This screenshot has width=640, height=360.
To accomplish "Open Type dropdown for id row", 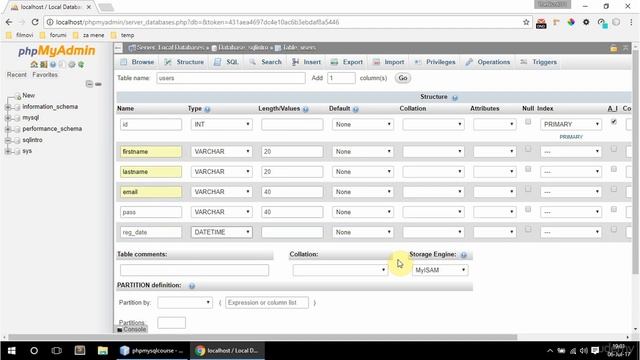I will 221,124.
